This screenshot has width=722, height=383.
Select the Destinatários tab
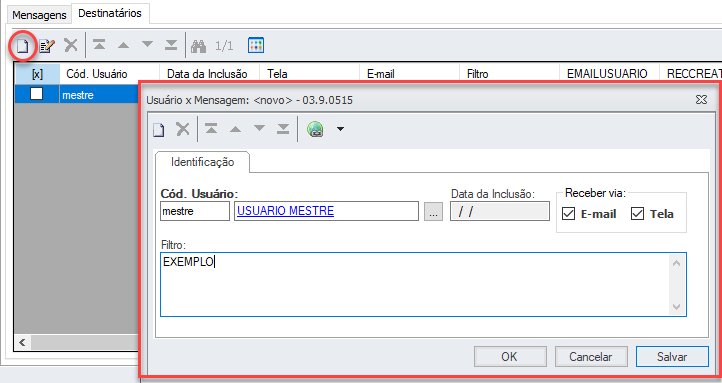[110, 13]
